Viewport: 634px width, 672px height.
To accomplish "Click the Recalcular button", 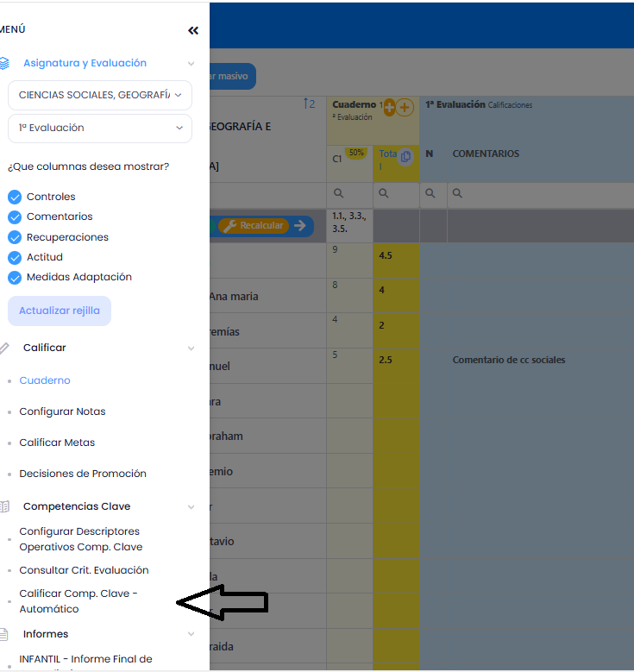I will [x=254, y=225].
